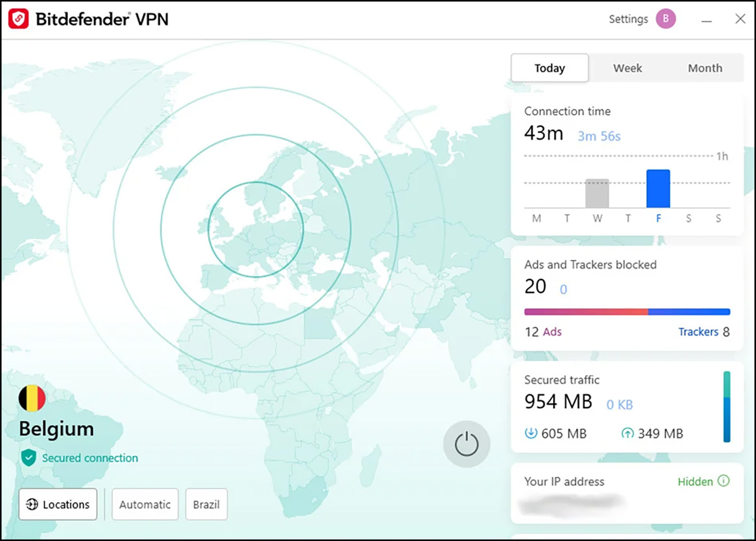Click the "Hidden" IP status text

click(695, 482)
